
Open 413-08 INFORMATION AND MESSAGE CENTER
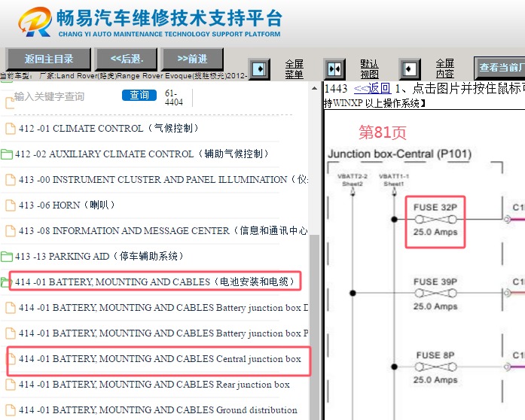[x=163, y=230]
